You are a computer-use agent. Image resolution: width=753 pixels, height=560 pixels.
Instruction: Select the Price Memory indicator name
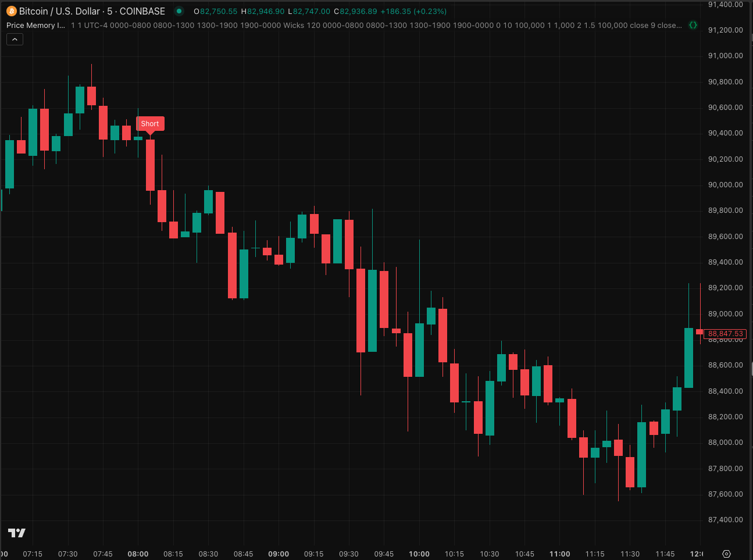click(x=35, y=25)
